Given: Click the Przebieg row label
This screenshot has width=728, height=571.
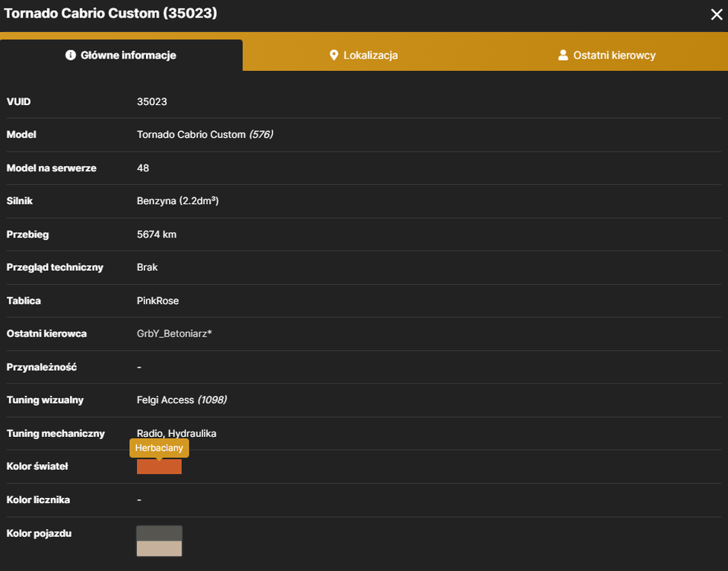Looking at the screenshot, I should tap(27, 234).
